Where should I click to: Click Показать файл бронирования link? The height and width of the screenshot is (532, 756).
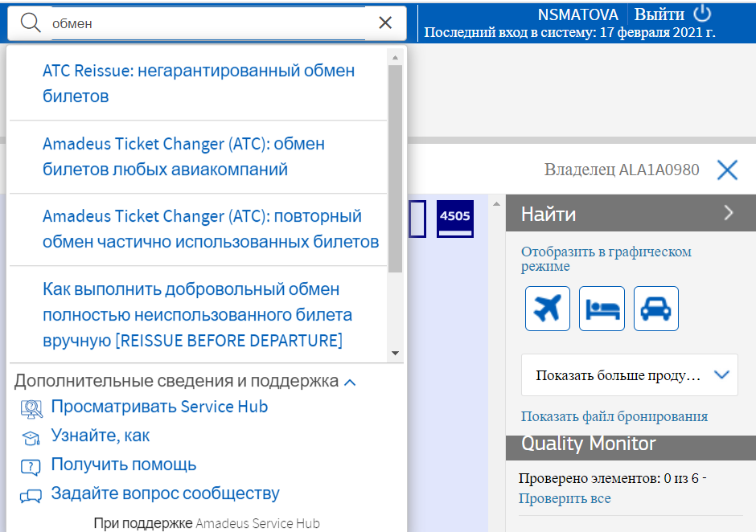(614, 416)
